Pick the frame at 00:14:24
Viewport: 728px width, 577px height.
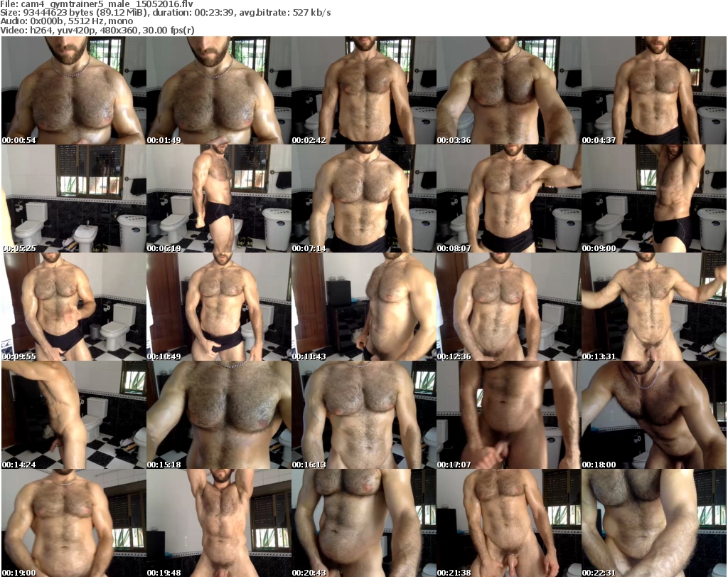[74, 415]
